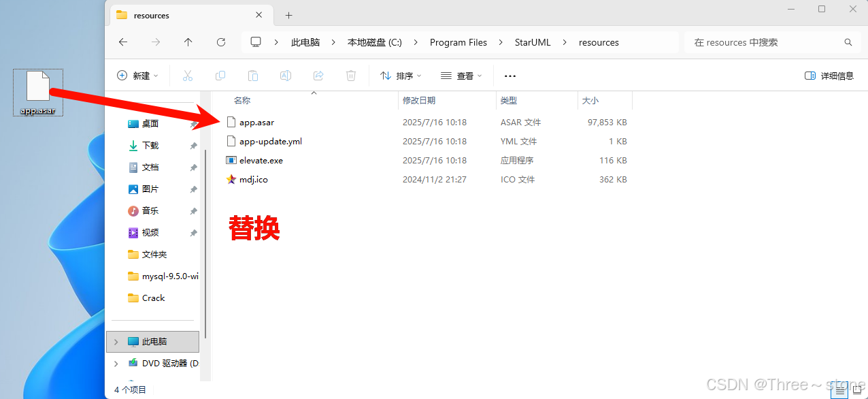The height and width of the screenshot is (399, 868).
Task: Open the 排序 sort dropdown
Action: pos(401,76)
